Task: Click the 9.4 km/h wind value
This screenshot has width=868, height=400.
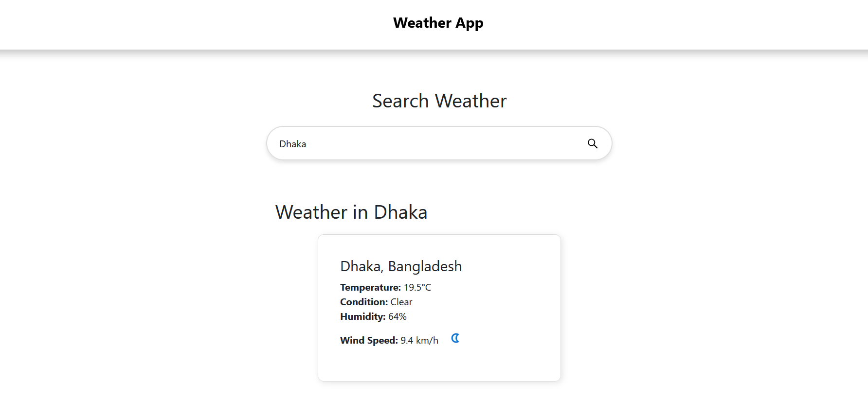Action: click(x=419, y=340)
